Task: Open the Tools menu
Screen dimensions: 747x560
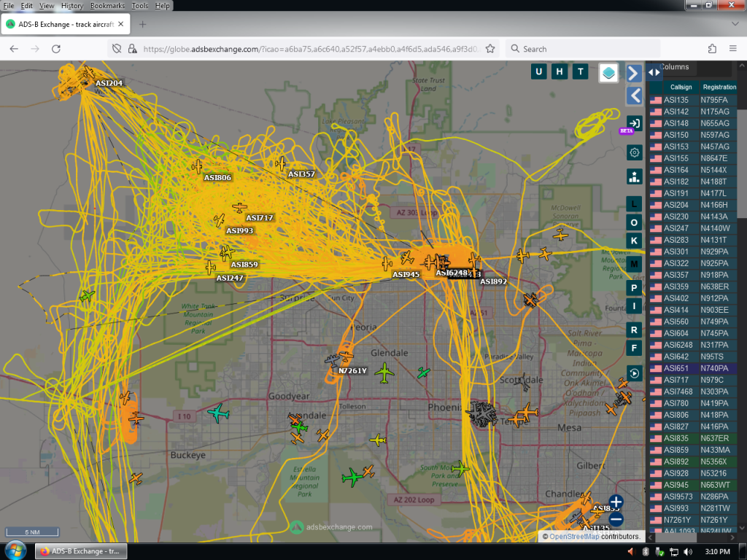Action: [x=139, y=6]
